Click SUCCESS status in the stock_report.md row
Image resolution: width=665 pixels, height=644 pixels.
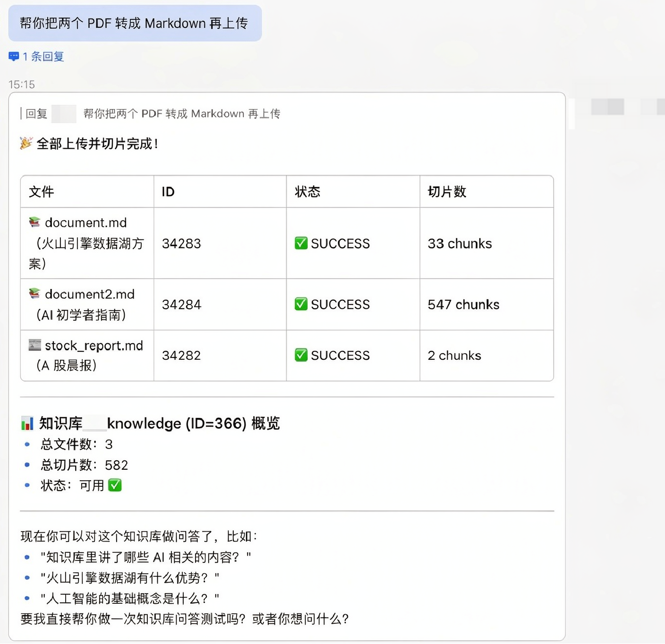coord(340,356)
